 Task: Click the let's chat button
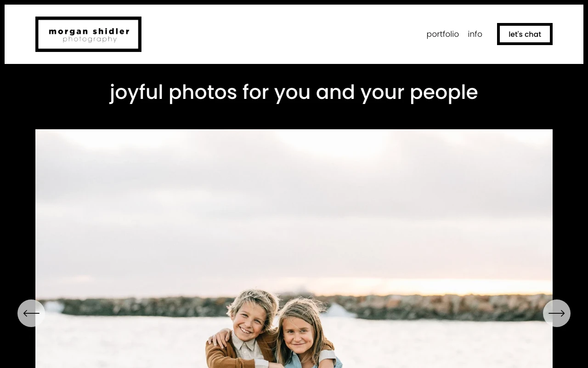click(x=525, y=34)
